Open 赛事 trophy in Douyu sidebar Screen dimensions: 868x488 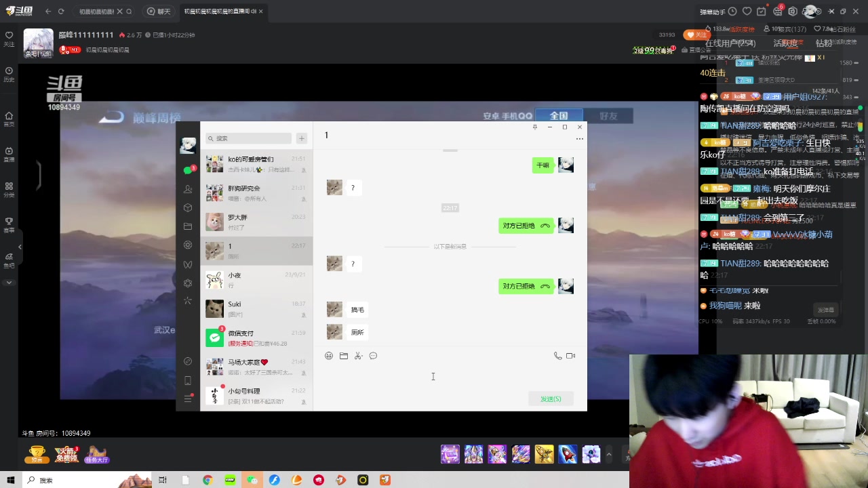(9, 225)
